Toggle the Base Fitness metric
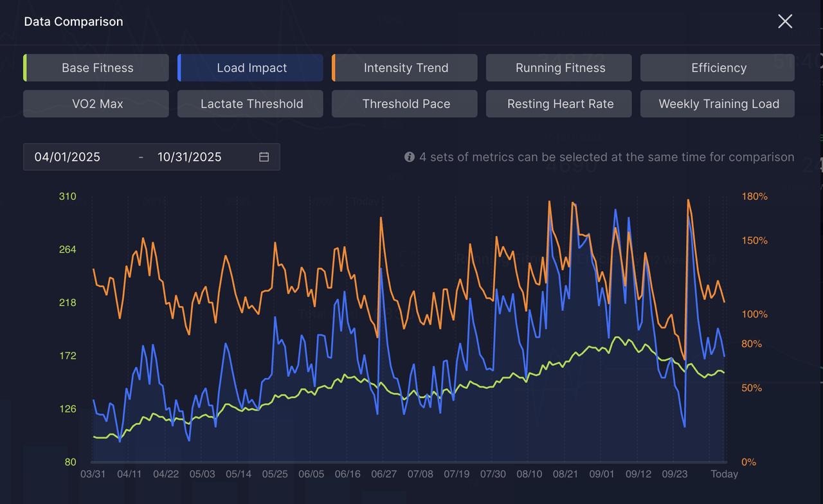The image size is (823, 504). coord(96,67)
